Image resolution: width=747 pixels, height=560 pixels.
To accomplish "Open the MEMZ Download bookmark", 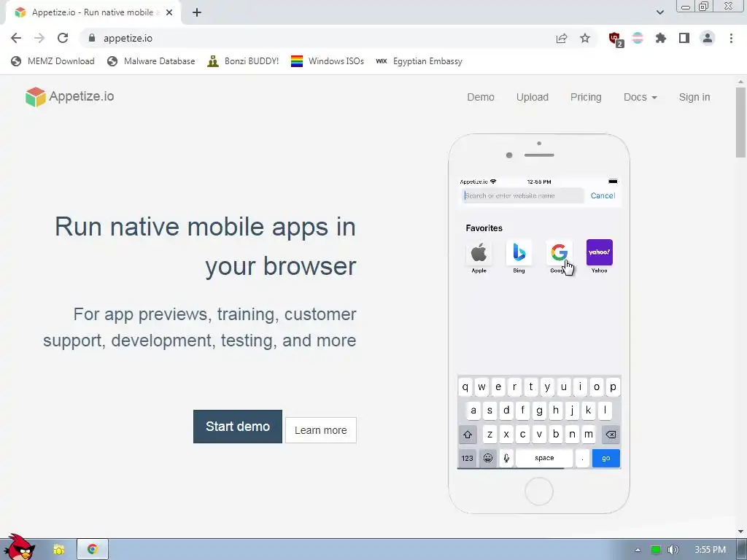I will pos(53,61).
